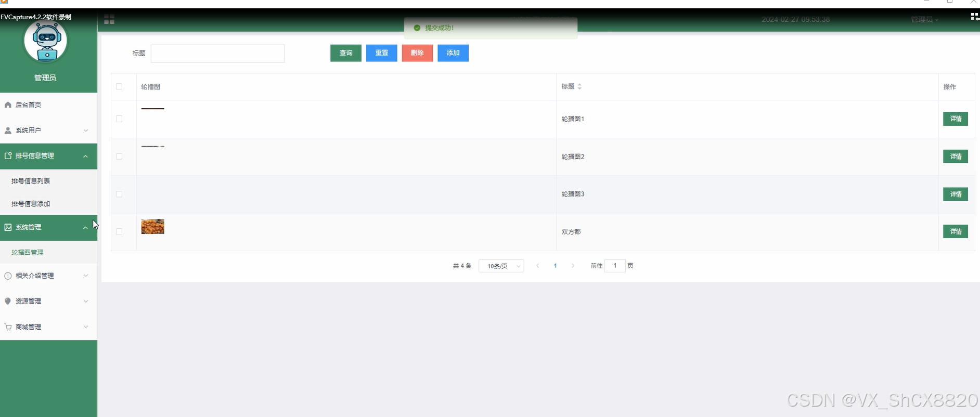Click the picture icon beside 系统管理
This screenshot has width=980, height=417.
[8, 227]
